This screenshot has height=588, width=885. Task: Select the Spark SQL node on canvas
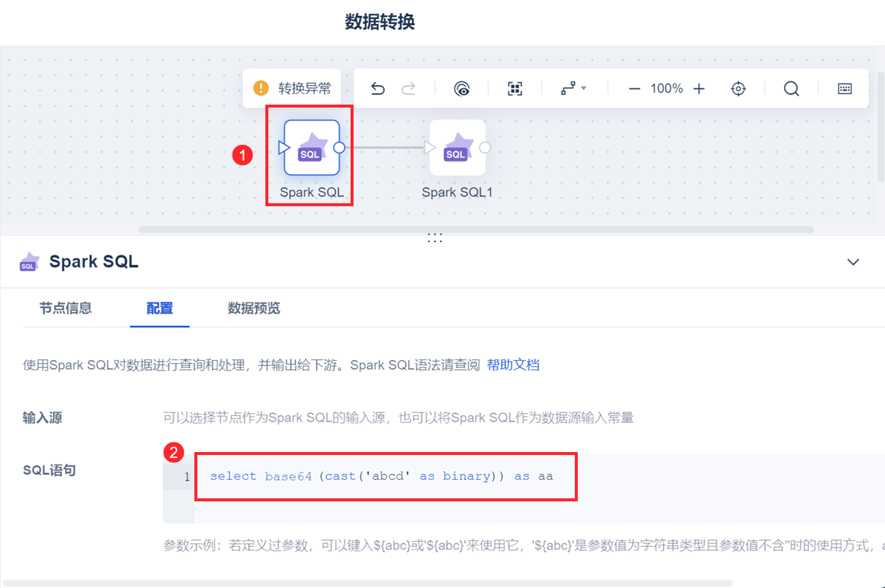pos(312,147)
